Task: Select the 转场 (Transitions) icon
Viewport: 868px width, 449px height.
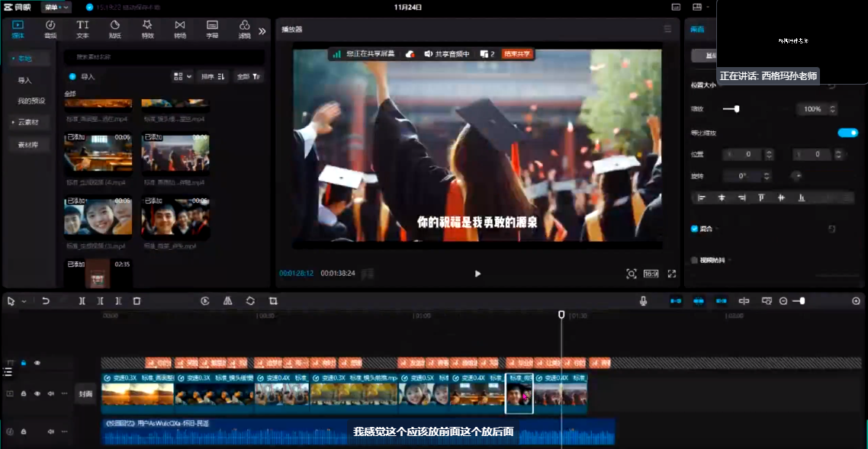Action: pos(180,29)
